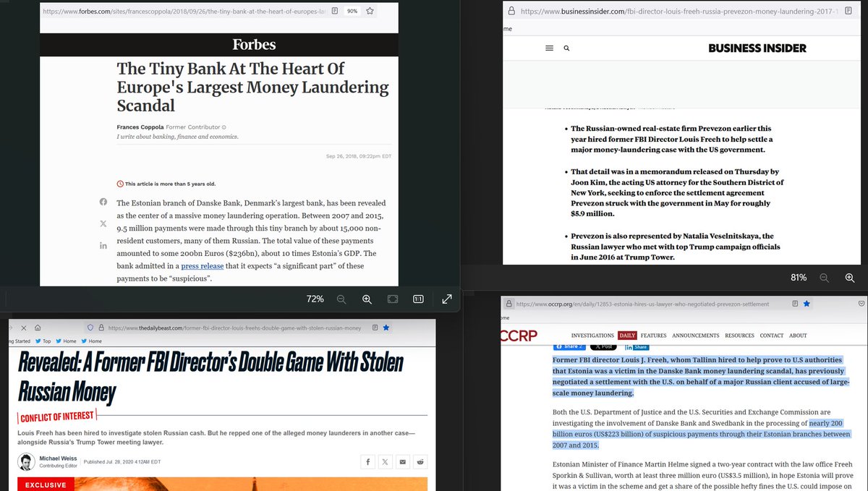Screen dimensions: 868x491
Task: Open the search icon on Business Insider
Action: [x=566, y=48]
